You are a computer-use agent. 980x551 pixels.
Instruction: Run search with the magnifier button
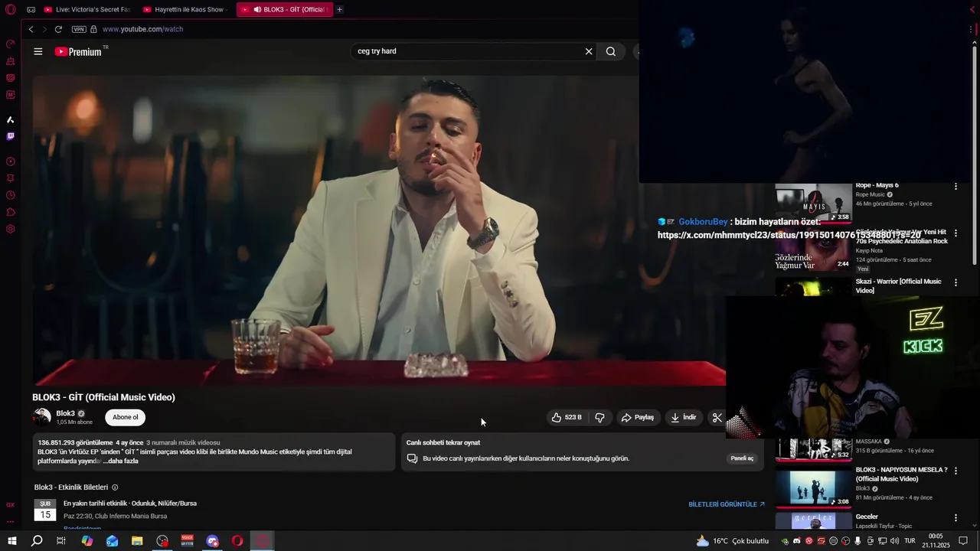pyautogui.click(x=611, y=51)
